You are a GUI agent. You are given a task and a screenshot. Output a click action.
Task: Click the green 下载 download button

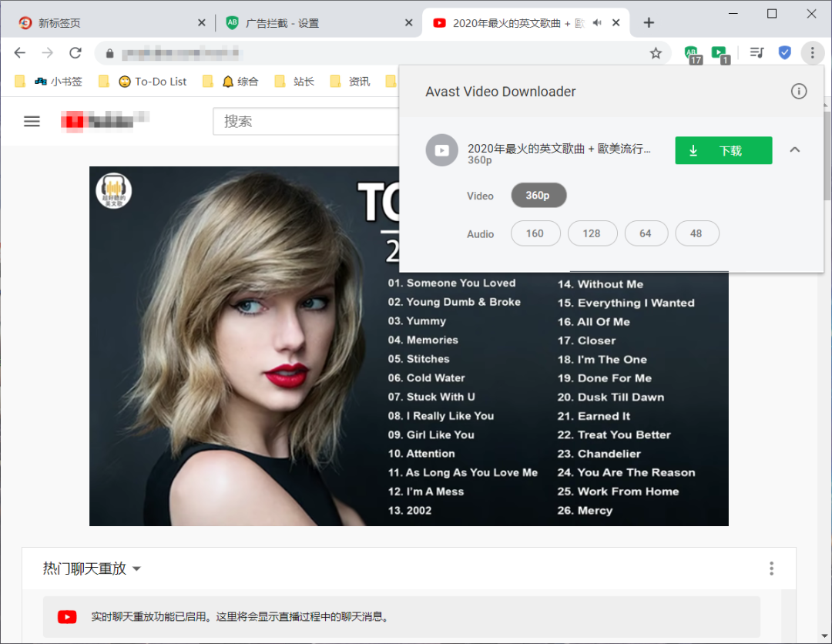pos(723,150)
